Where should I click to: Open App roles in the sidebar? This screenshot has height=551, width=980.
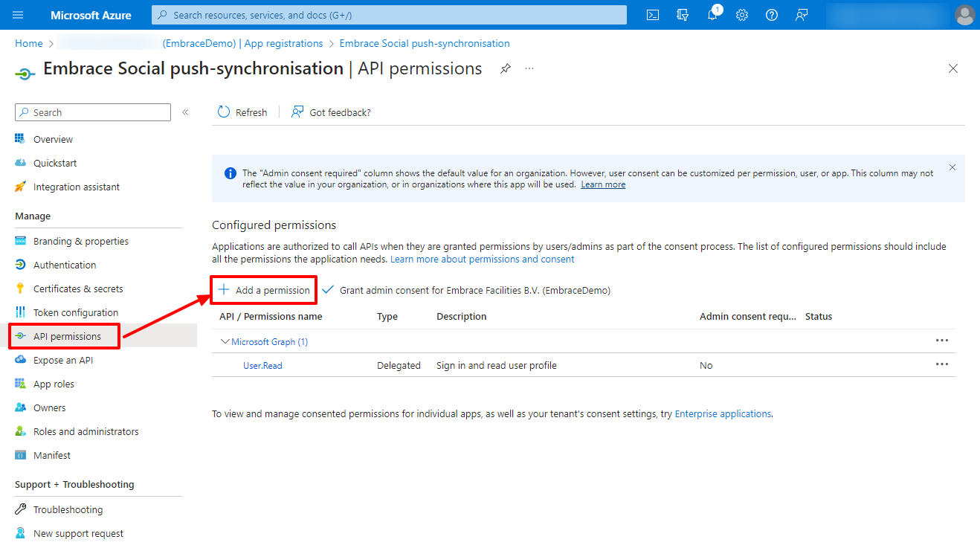point(54,384)
